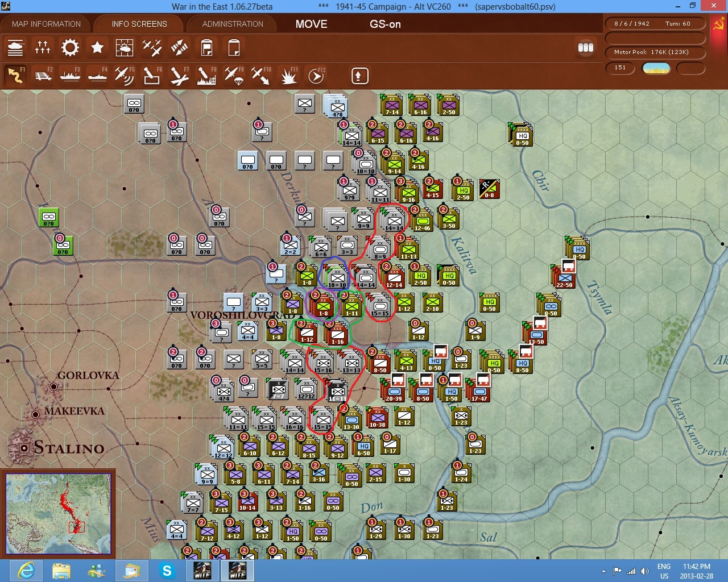This screenshot has height=582, width=728.
Task: Select the F10 Air Transfer mode icon
Action: tap(261, 76)
